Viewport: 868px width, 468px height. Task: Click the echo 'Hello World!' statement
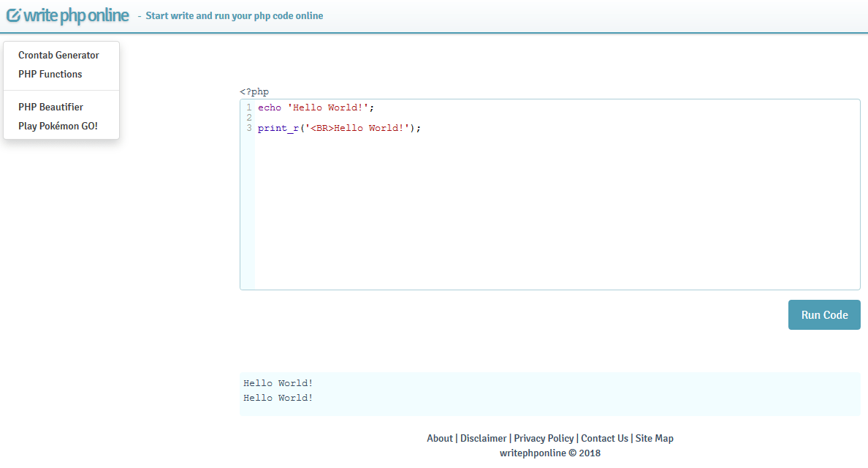click(314, 107)
